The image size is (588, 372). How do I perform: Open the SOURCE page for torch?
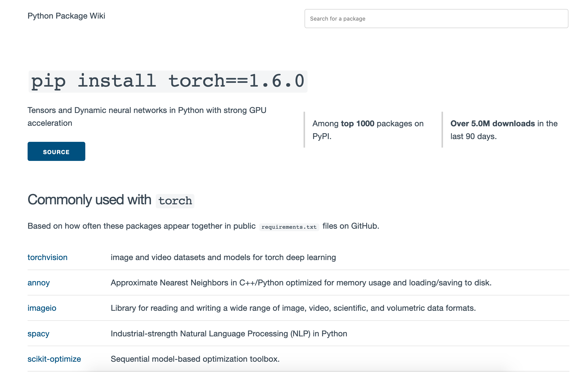coord(56,151)
